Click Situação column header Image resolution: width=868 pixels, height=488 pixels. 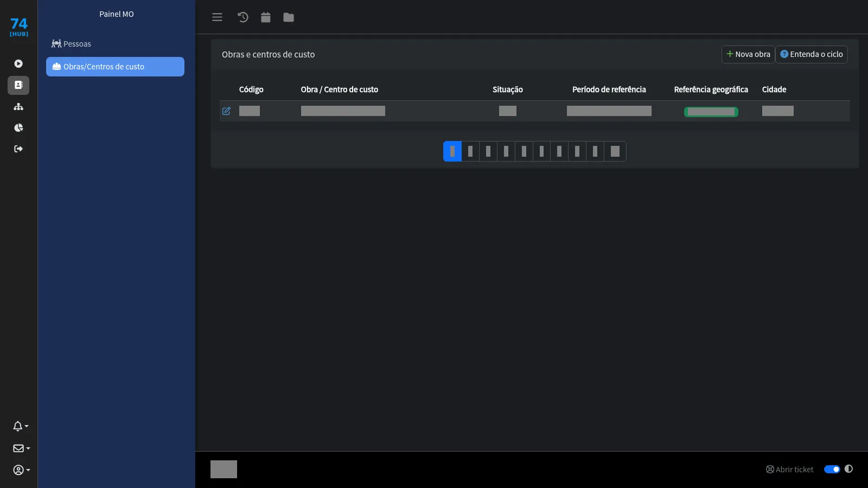point(508,89)
